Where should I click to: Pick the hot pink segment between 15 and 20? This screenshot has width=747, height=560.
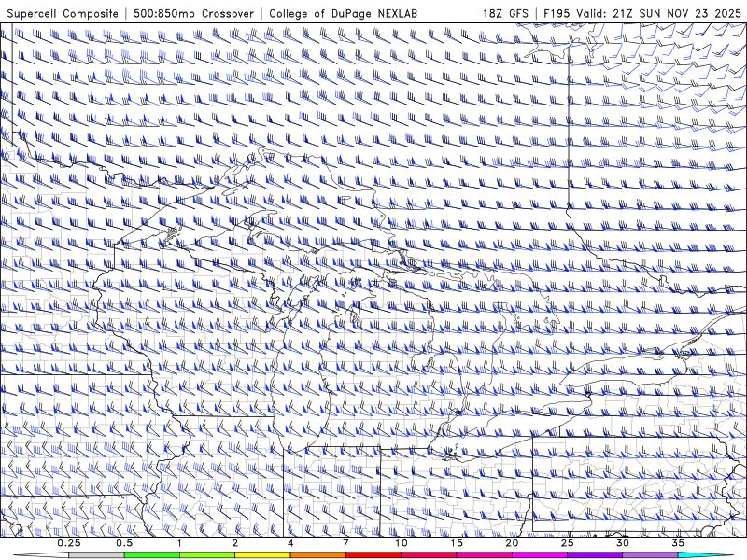pyautogui.click(x=484, y=555)
